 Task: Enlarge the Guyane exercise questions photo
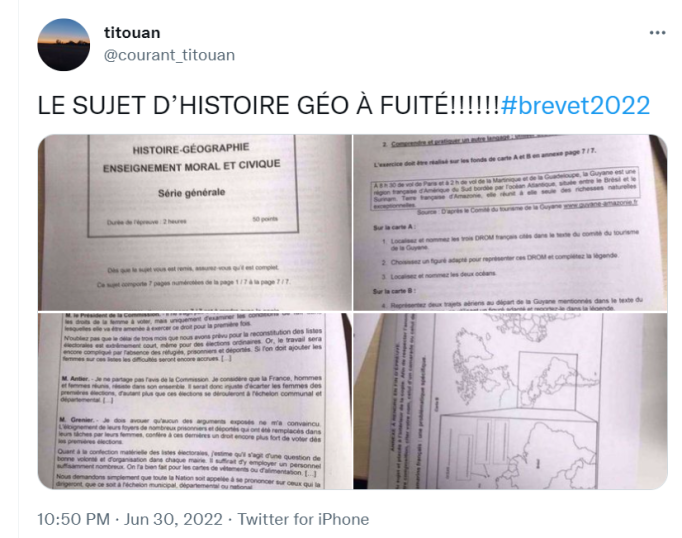tap(510, 222)
